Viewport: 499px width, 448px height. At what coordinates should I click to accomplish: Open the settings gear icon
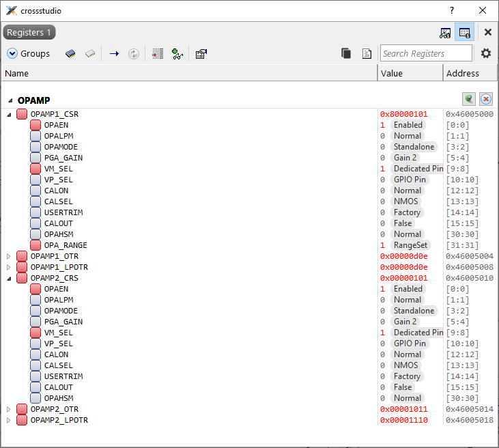(x=485, y=53)
